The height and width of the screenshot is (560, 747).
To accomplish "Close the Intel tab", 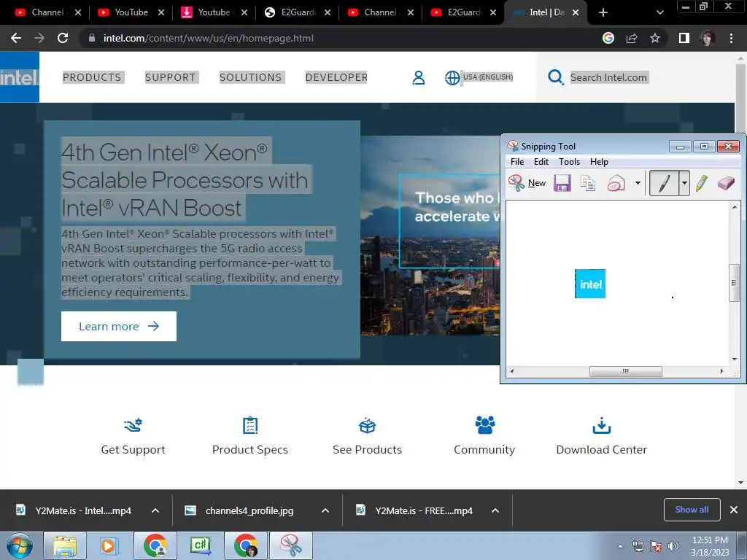I will pyautogui.click(x=576, y=12).
